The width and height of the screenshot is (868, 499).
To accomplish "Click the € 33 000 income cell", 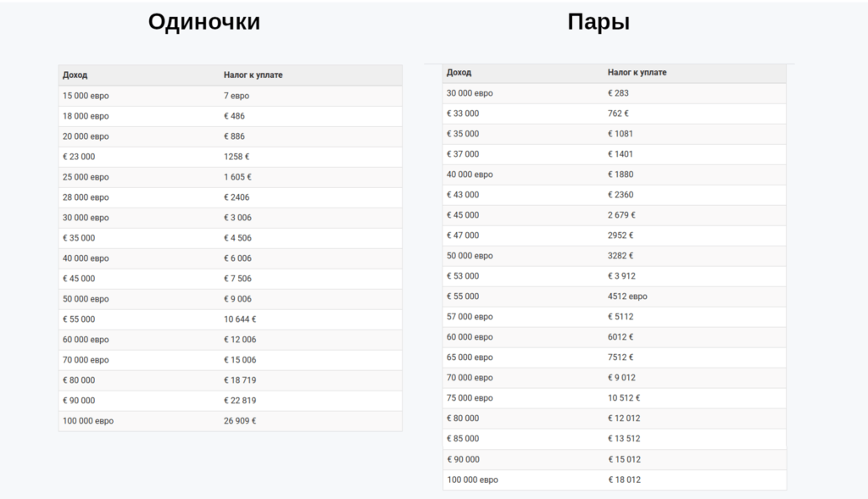I will tap(463, 114).
